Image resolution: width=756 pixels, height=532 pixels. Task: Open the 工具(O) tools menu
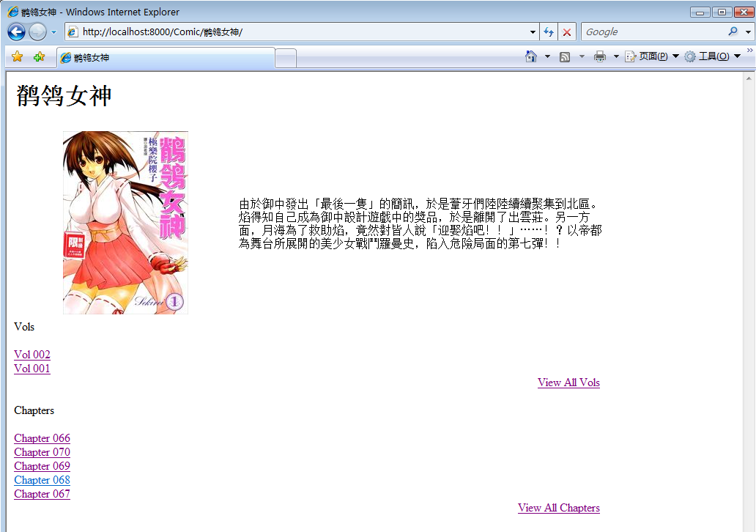(x=713, y=56)
